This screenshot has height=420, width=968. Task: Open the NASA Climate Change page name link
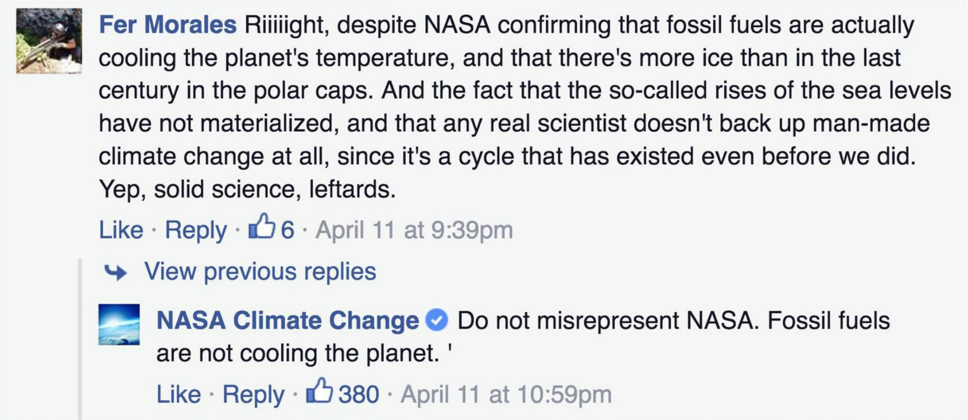(288, 321)
